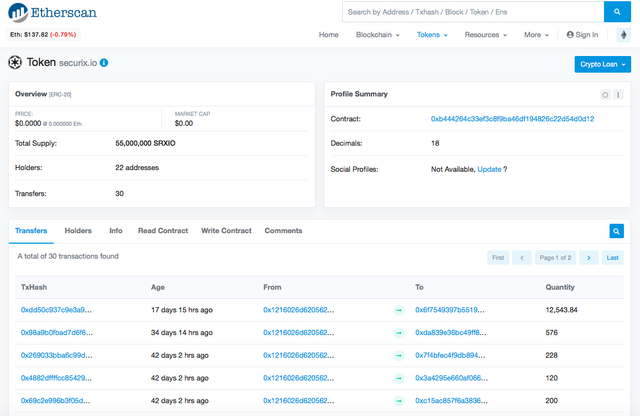
Task: Open transaction hash 0x69c2e996b3f05d
Action: click(x=56, y=400)
